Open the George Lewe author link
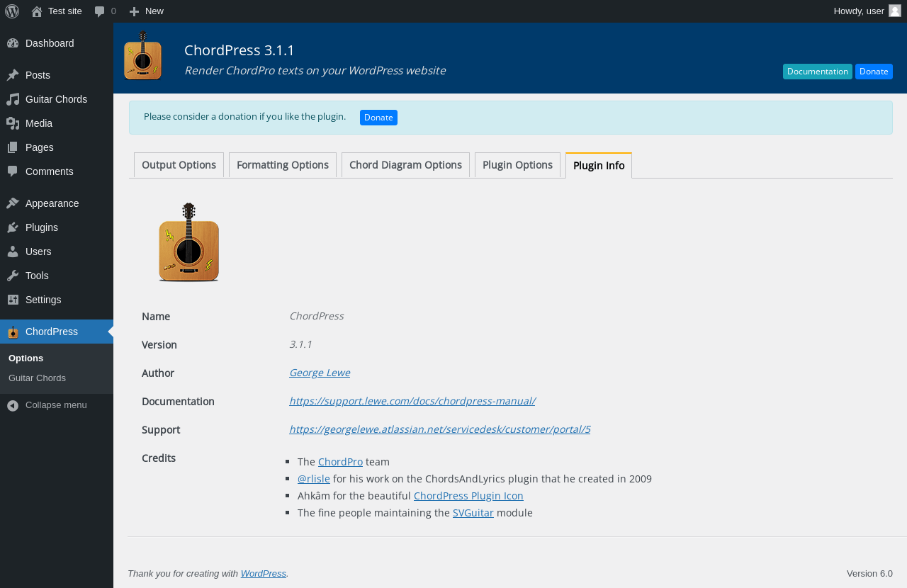907x588 pixels. pos(320,373)
